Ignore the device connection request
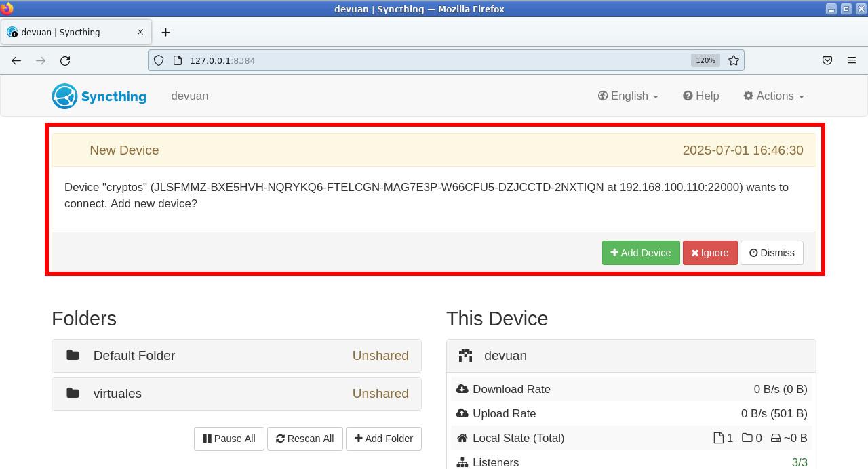Image resolution: width=868 pixels, height=469 pixels. [x=710, y=252]
